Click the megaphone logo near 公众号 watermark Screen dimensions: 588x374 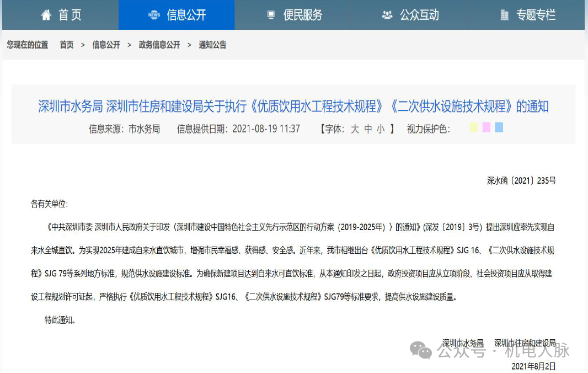point(420,350)
